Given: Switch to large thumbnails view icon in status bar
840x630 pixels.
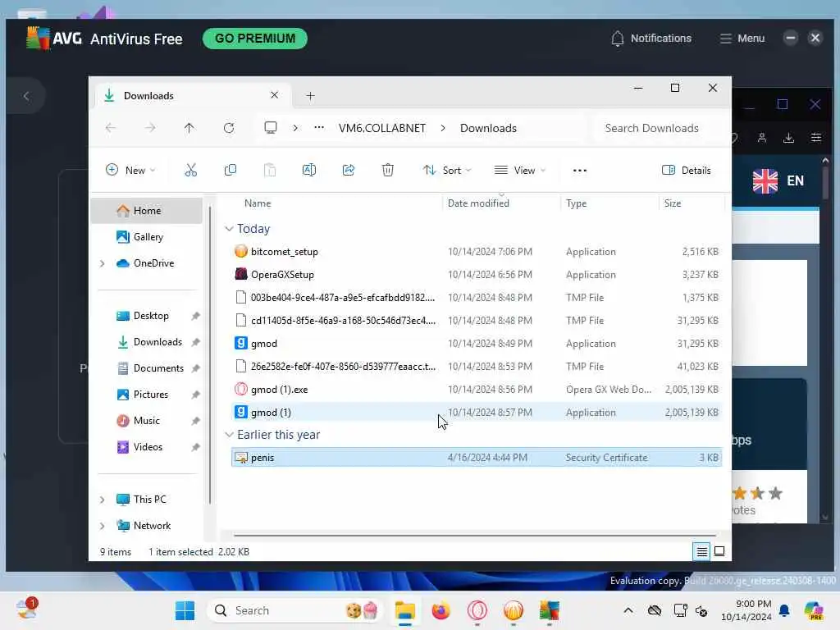Looking at the screenshot, I should pyautogui.click(x=719, y=551).
